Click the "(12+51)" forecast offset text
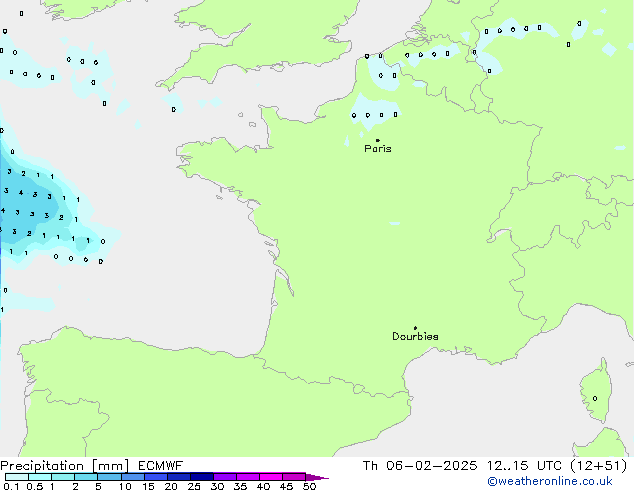Screen dimensions: 634x490 [599, 466]
